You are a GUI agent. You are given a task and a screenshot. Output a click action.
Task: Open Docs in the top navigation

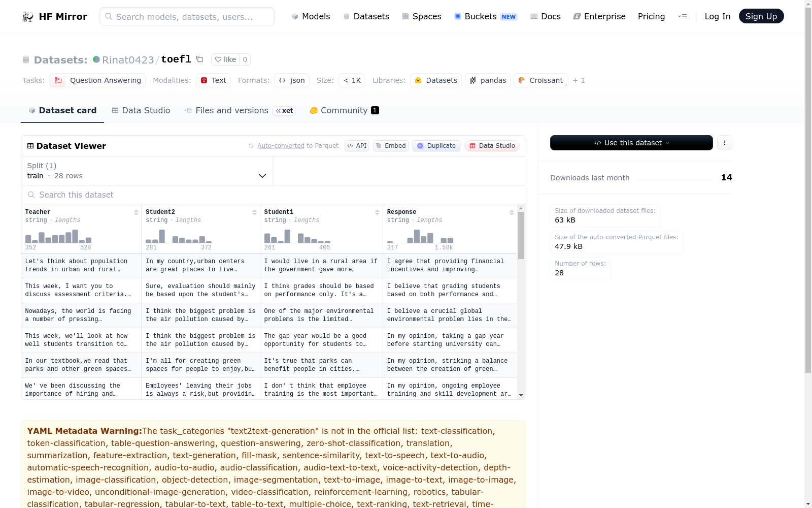tap(546, 16)
